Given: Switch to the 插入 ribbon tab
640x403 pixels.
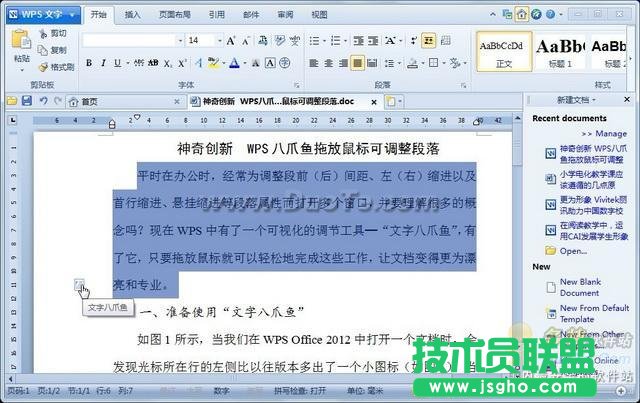Looking at the screenshot, I should click(x=132, y=15).
